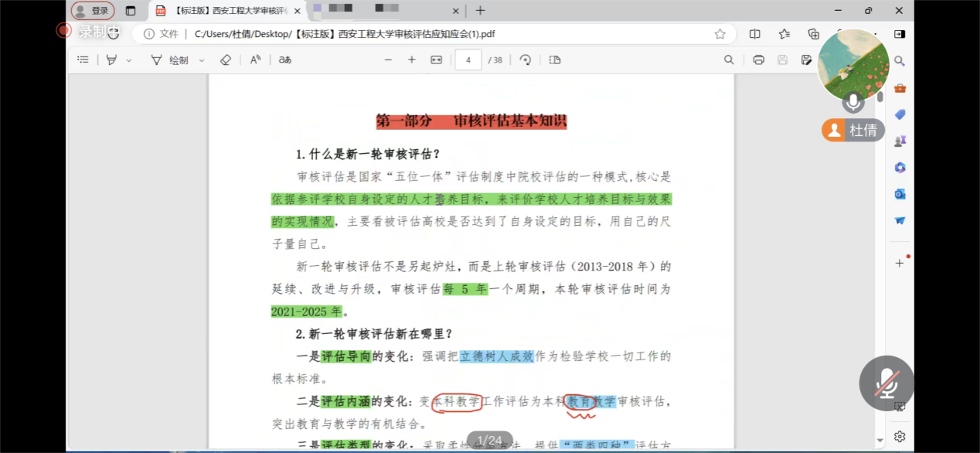Open a new browser tab
Screen dimensions: 980x453
(x=480, y=11)
